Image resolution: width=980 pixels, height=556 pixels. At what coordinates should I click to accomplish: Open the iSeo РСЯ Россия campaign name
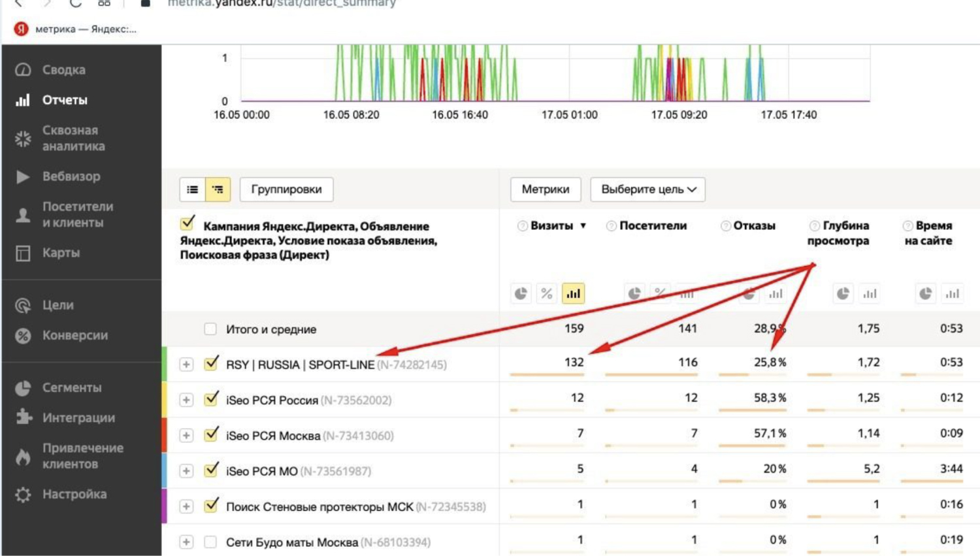click(272, 400)
